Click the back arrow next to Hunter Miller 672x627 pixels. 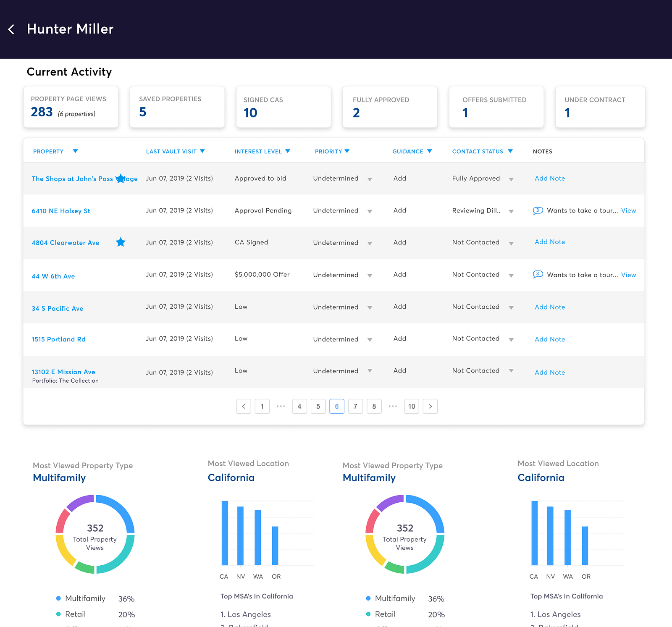[x=11, y=29]
